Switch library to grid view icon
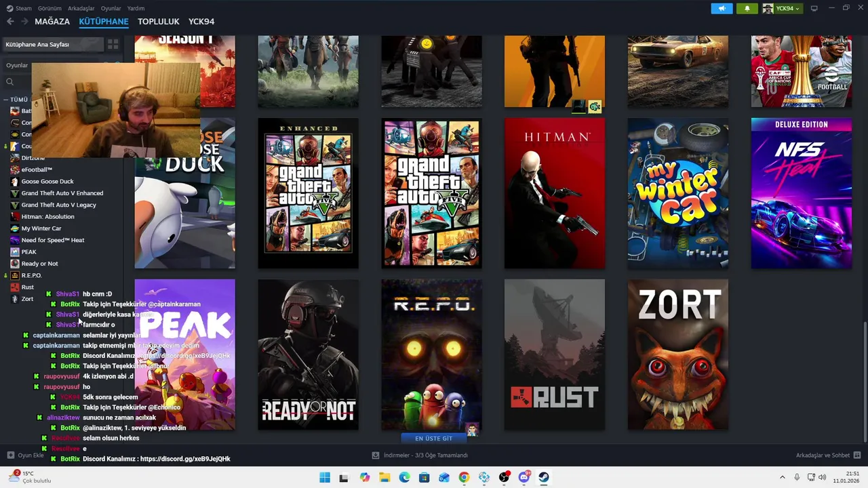Screen dimensions: 868x488 coord(113,44)
